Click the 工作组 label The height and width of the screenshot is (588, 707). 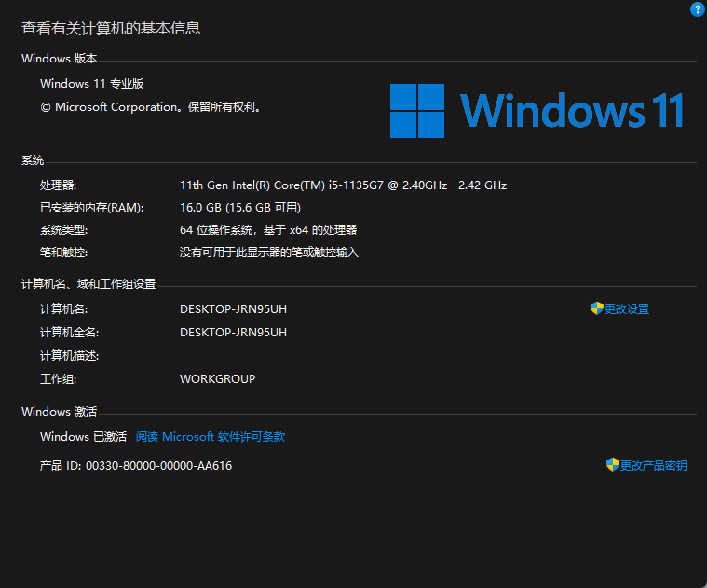point(58,378)
